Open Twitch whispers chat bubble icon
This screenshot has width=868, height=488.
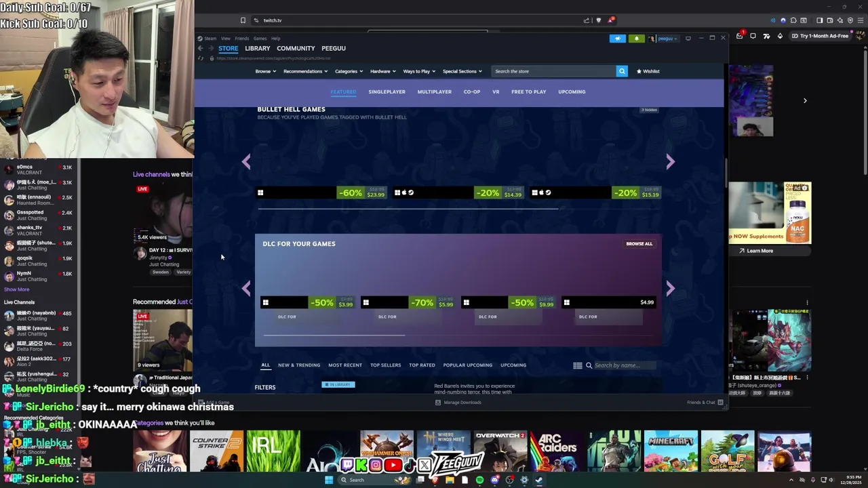(753, 36)
